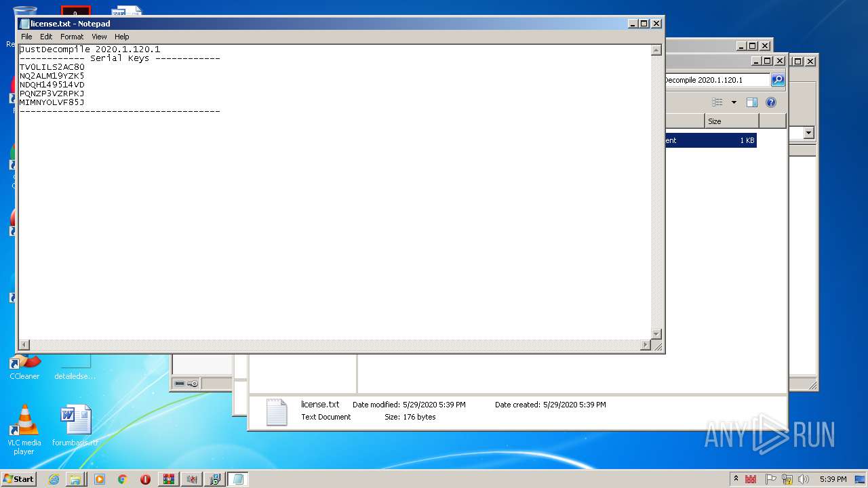Open Notepad's Help menu
Image resolution: width=868 pixels, height=488 pixels.
click(121, 37)
